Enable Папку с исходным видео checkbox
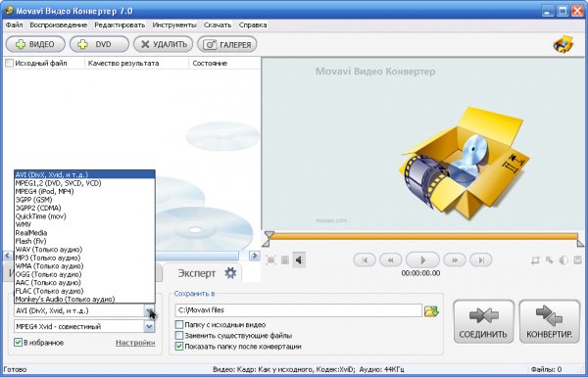Viewport: 588px width, 377px height. pos(179,324)
